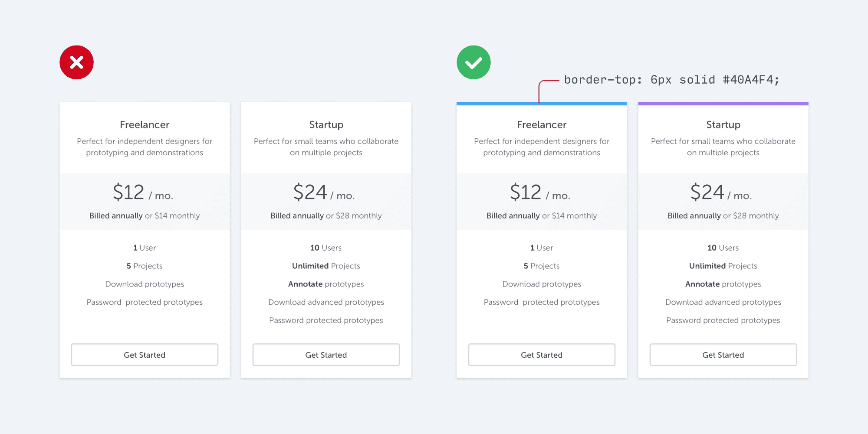Image resolution: width=868 pixels, height=434 pixels.
Task: Click 'or $14 monthly' text in the blue-bordered card
Action: pyautogui.click(x=569, y=216)
